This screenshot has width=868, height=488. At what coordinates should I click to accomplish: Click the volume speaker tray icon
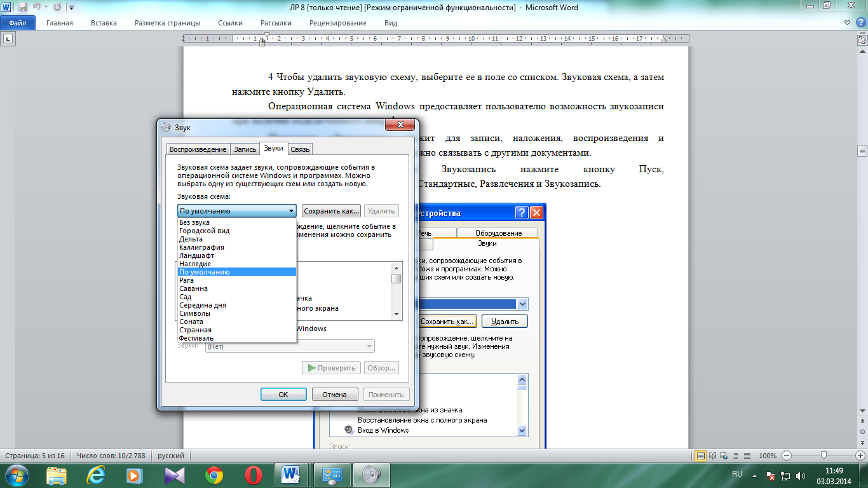pyautogui.click(x=802, y=475)
